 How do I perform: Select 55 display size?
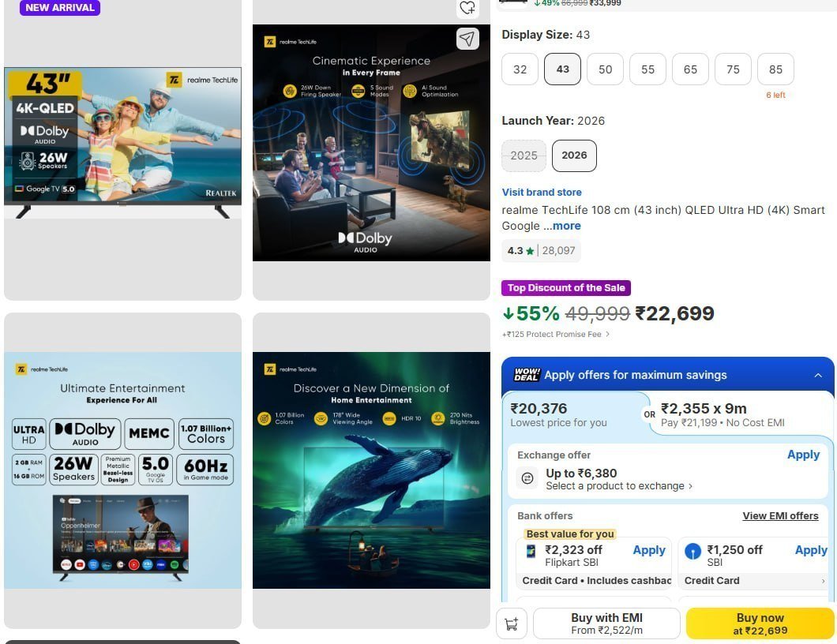pyautogui.click(x=648, y=69)
